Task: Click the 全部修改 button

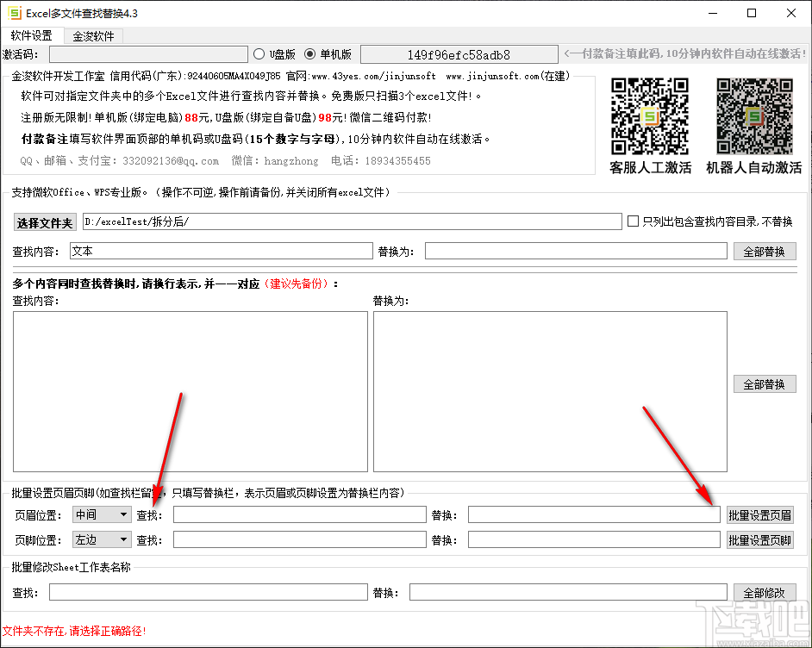Action: (x=764, y=592)
